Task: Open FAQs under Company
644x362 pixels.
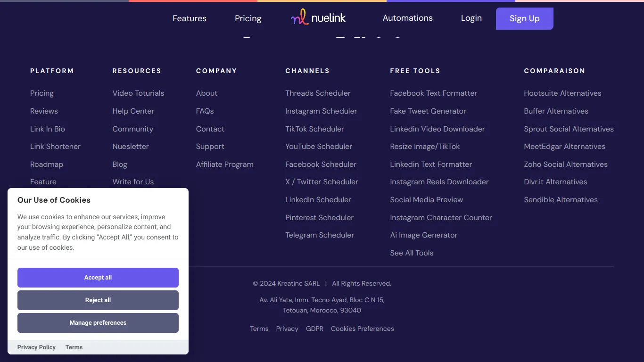Action: click(x=205, y=111)
